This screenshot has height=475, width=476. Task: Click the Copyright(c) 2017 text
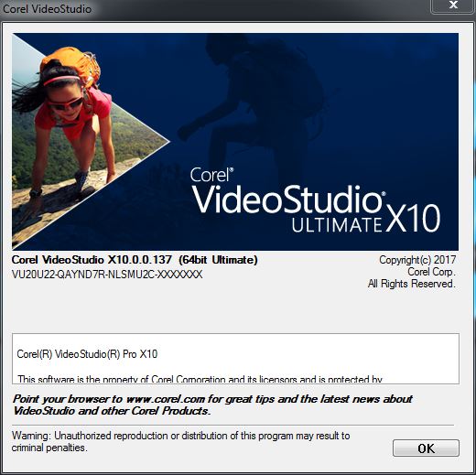pos(417,260)
